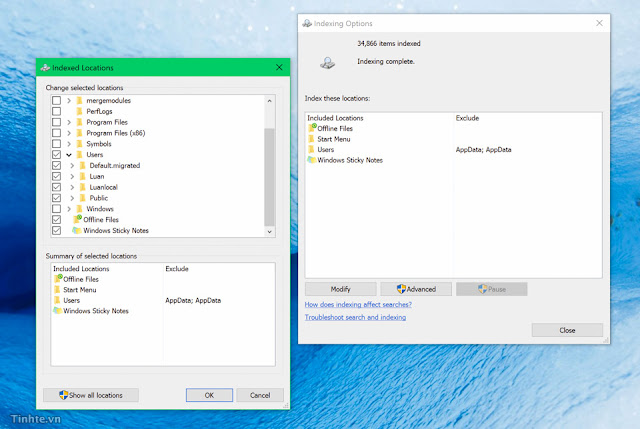Click the tree scrollbar up arrow

(269, 100)
